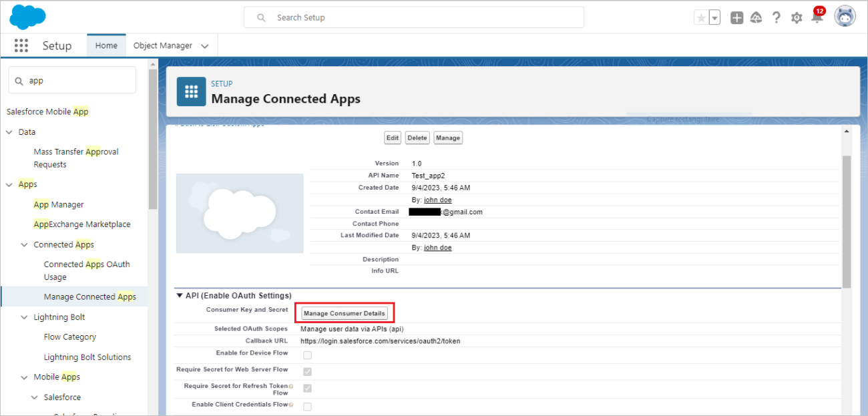This screenshot has height=416, width=868.
Task: Switch to the Object Manager tab
Action: (163, 45)
